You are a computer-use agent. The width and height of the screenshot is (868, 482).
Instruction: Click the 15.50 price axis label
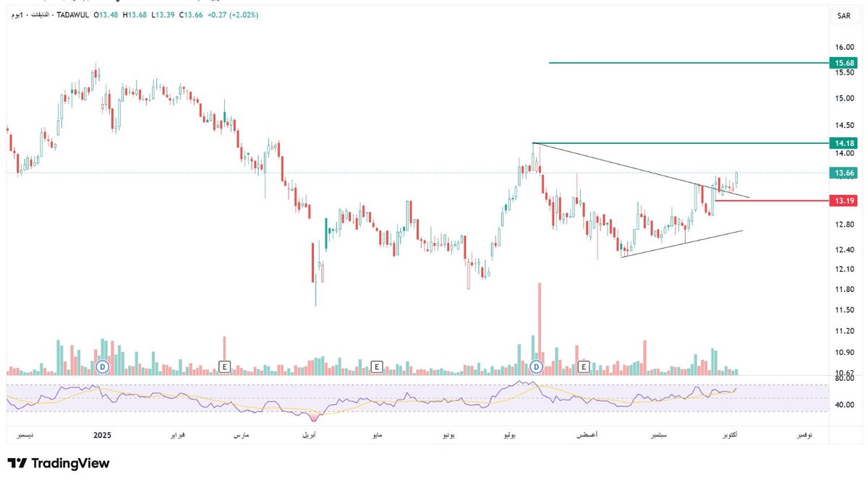(x=845, y=72)
